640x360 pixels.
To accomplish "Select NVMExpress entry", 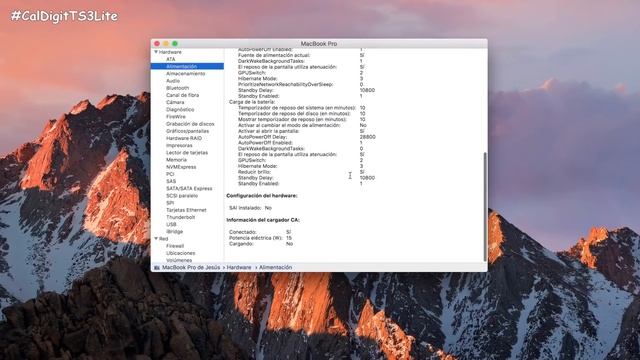I will pyautogui.click(x=181, y=167).
